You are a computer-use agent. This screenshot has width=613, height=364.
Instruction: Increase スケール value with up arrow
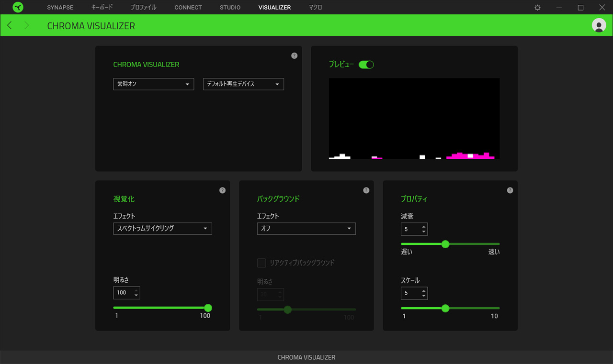[424, 290]
